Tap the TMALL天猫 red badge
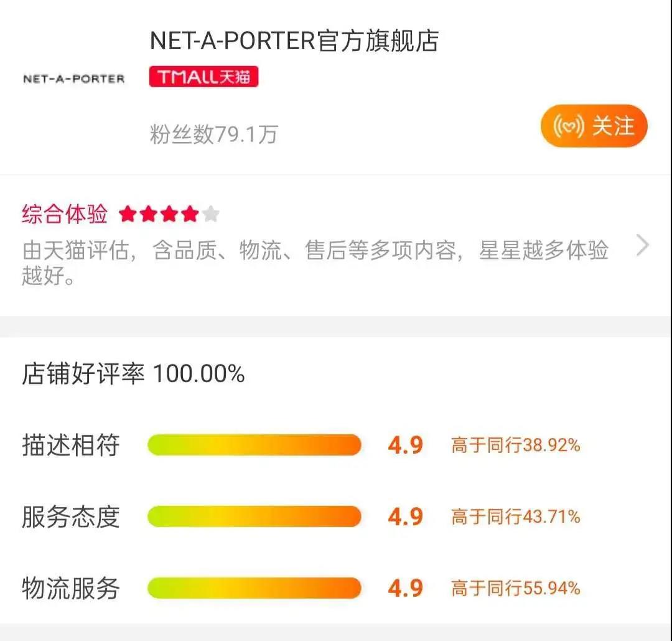672x641 pixels. coord(203,77)
